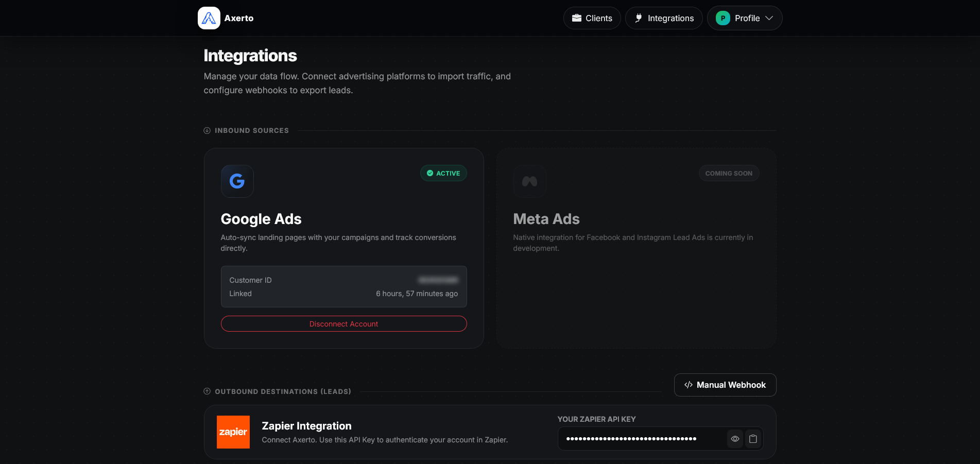
Task: Open the Manual Webhook button
Action: point(725,385)
